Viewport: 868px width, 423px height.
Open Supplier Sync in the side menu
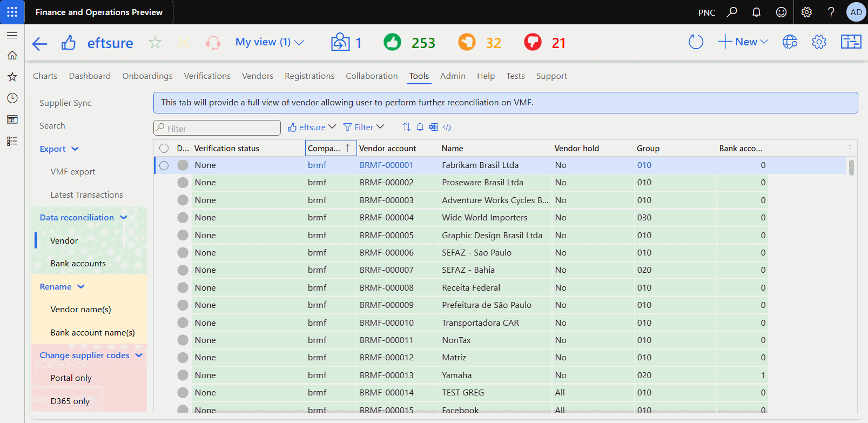click(65, 103)
